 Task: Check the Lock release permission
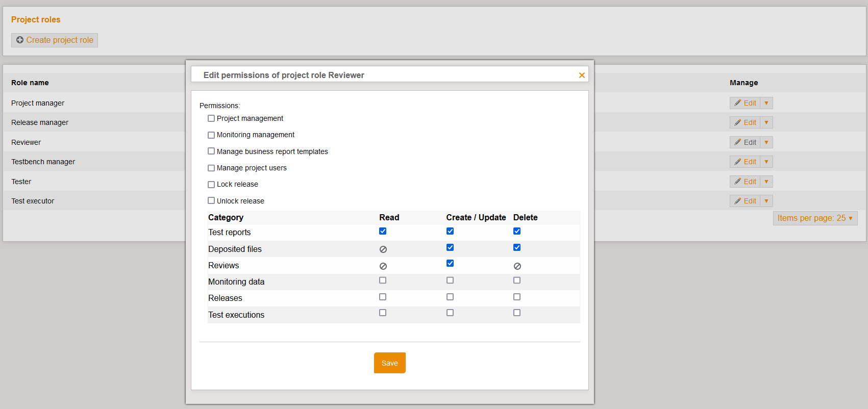tap(211, 185)
